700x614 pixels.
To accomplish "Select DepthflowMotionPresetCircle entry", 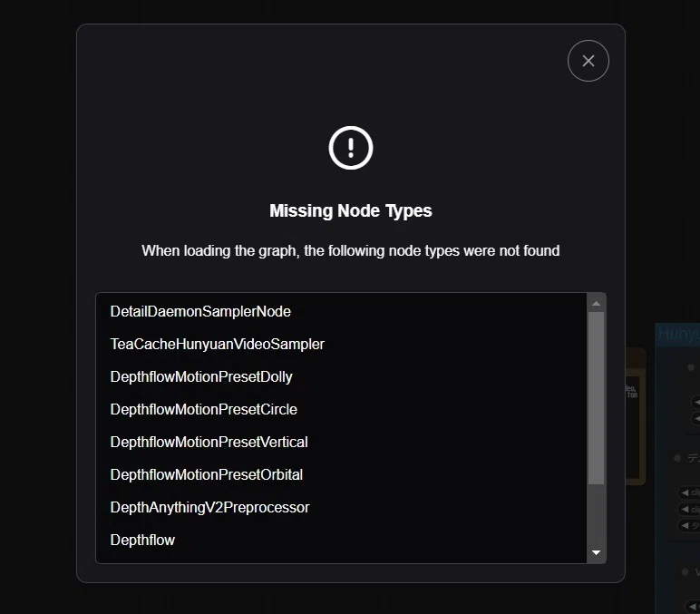I will tap(204, 409).
